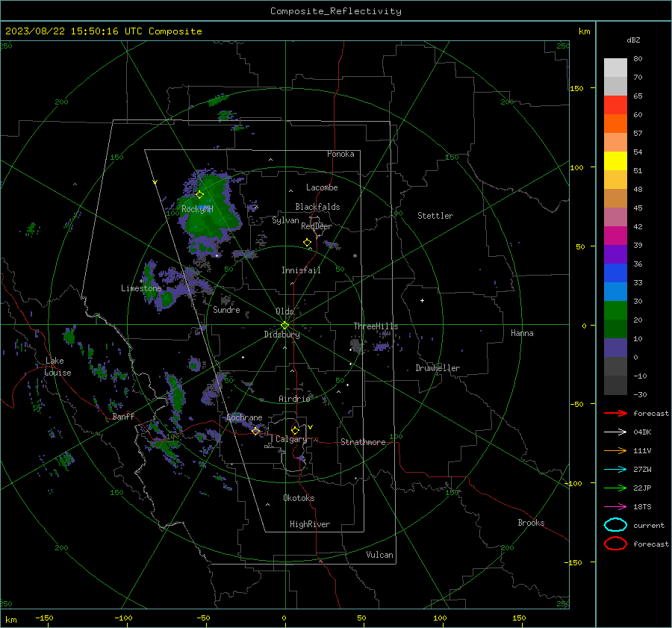Click the yellow diamond marker above the RockyMH label
The image size is (672, 628).
tap(199, 195)
